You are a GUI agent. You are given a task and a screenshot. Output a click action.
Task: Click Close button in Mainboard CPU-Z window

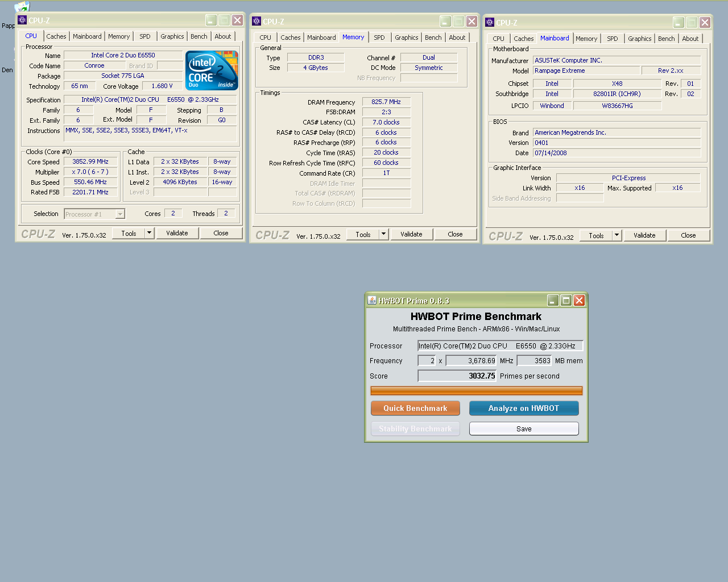(689, 235)
